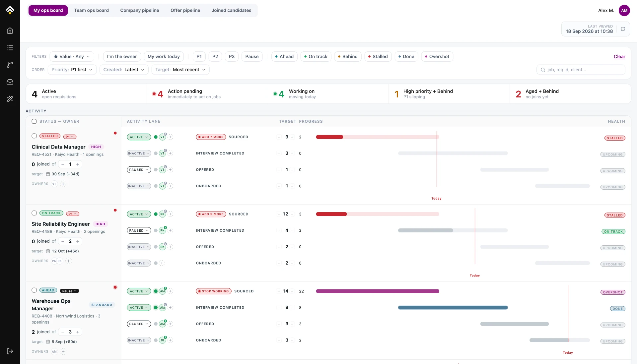Image resolution: width=637 pixels, height=364 pixels.
Task: Open the Value Any filter dropdown
Action: coord(72,56)
